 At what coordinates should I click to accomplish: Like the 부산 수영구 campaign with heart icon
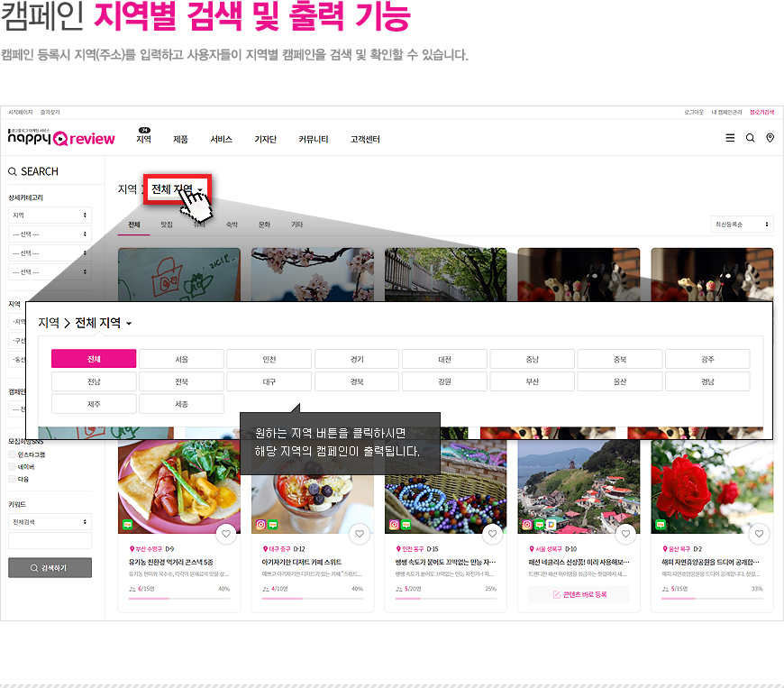[226, 534]
